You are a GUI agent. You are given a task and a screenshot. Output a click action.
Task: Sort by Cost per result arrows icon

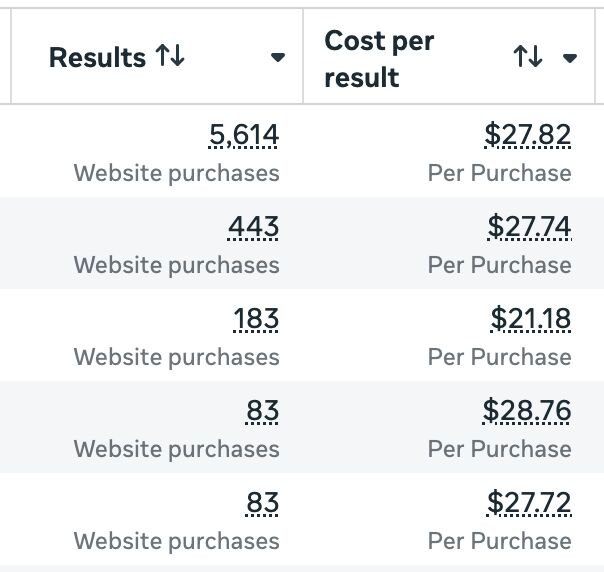tap(528, 58)
